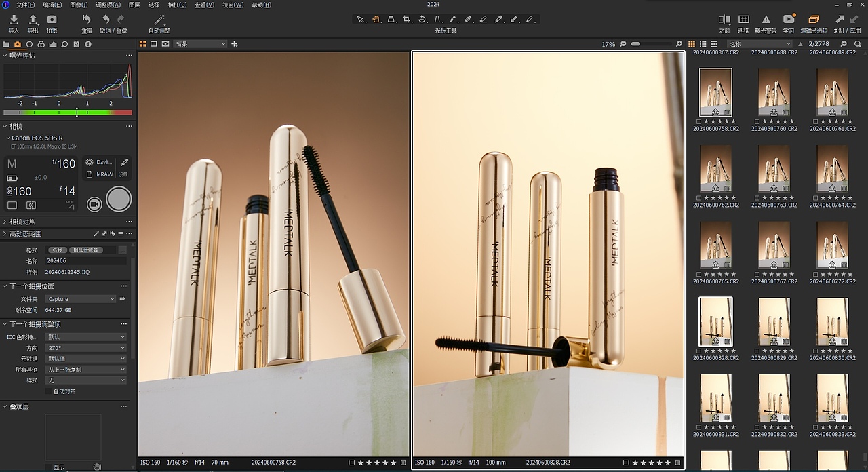Click the add layer plus icon
Image resolution: width=868 pixels, height=472 pixels.
[235, 44]
